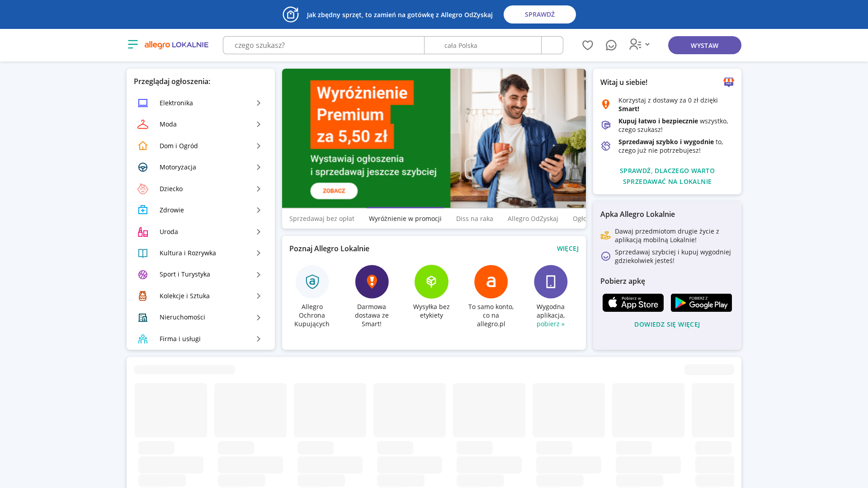
Task: Click Wysyłka bez etykiety box icon
Action: tap(431, 282)
